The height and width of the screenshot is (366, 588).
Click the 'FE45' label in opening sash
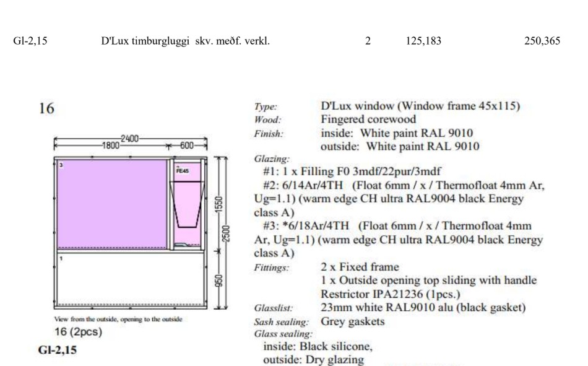click(182, 171)
